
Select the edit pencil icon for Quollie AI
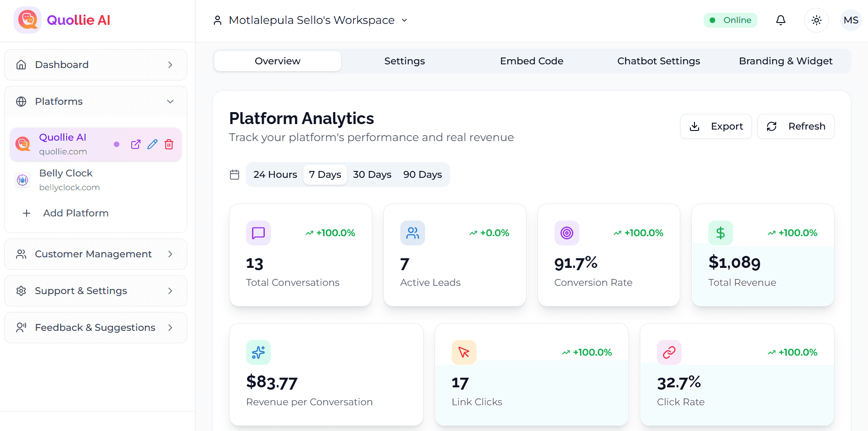point(152,144)
